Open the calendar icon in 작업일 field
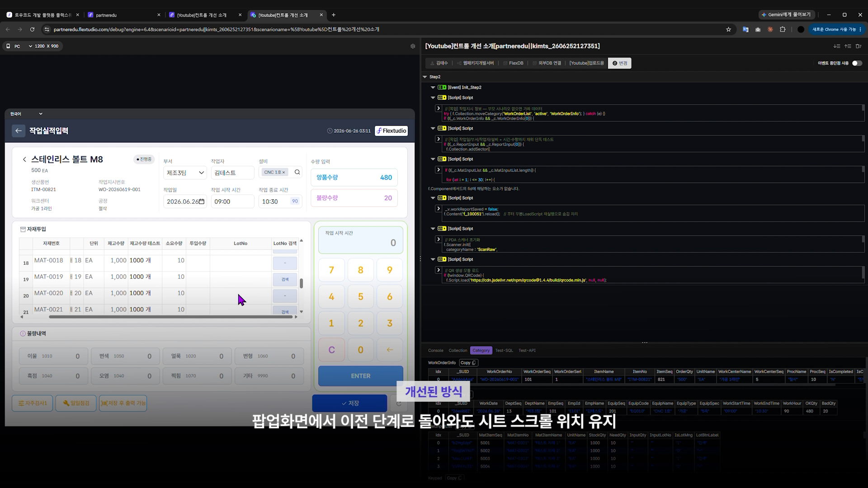 [x=202, y=202]
